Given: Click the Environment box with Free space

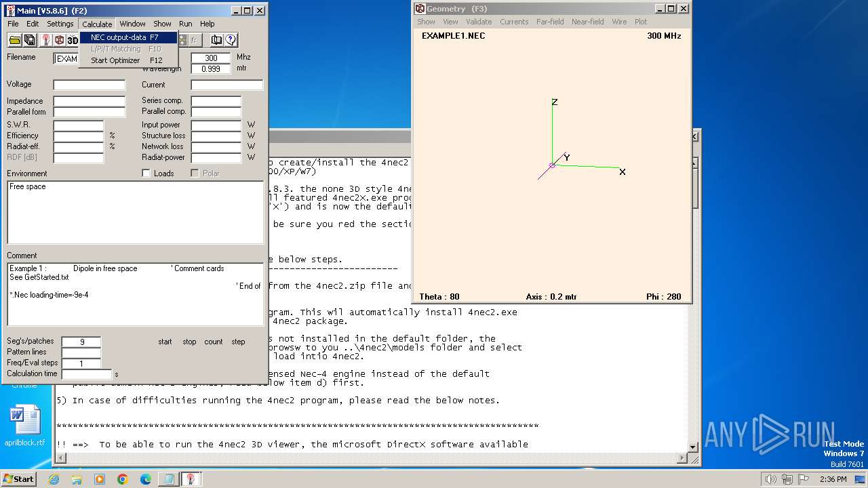Looking at the screenshot, I should click(136, 212).
